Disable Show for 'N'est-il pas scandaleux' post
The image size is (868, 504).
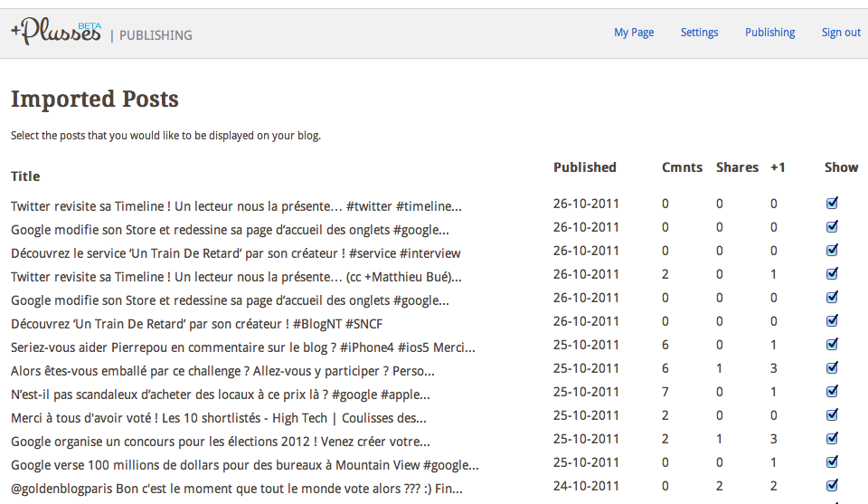tap(832, 392)
